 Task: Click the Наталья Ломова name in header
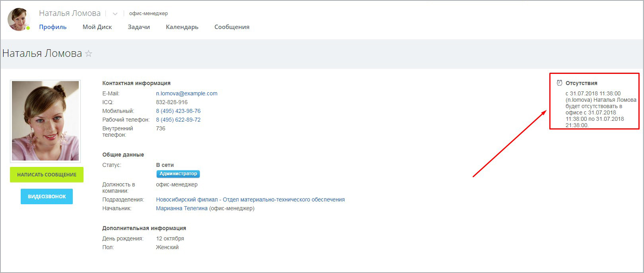click(70, 13)
